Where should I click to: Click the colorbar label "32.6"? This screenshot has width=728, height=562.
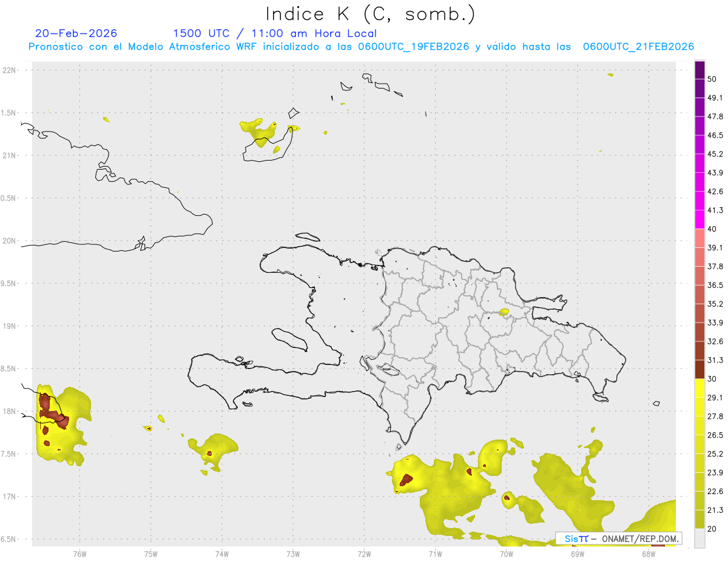coord(715,342)
